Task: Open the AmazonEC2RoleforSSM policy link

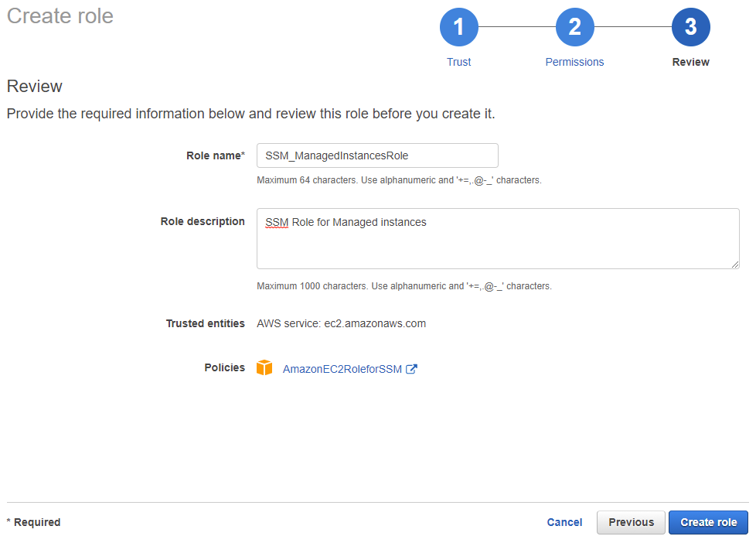Action: point(342,369)
